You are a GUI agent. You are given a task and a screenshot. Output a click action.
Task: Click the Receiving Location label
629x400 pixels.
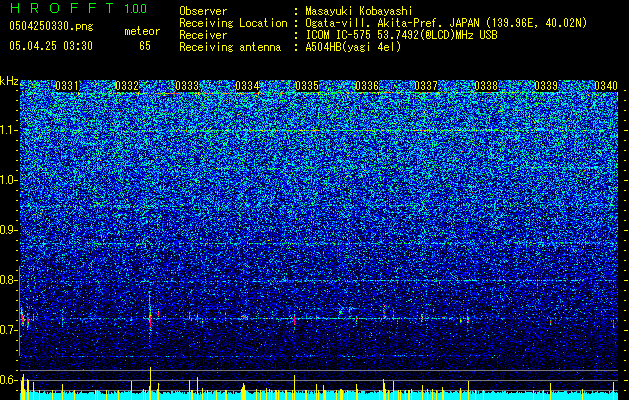233,23
